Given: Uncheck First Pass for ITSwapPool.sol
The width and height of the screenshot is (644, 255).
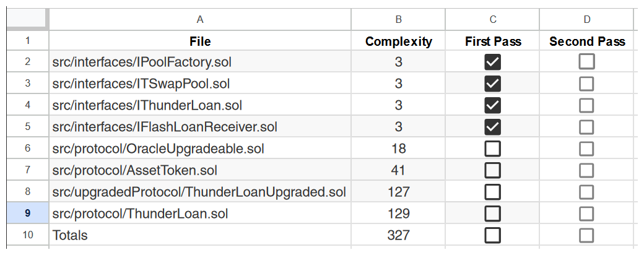Looking at the screenshot, I should (x=493, y=84).
